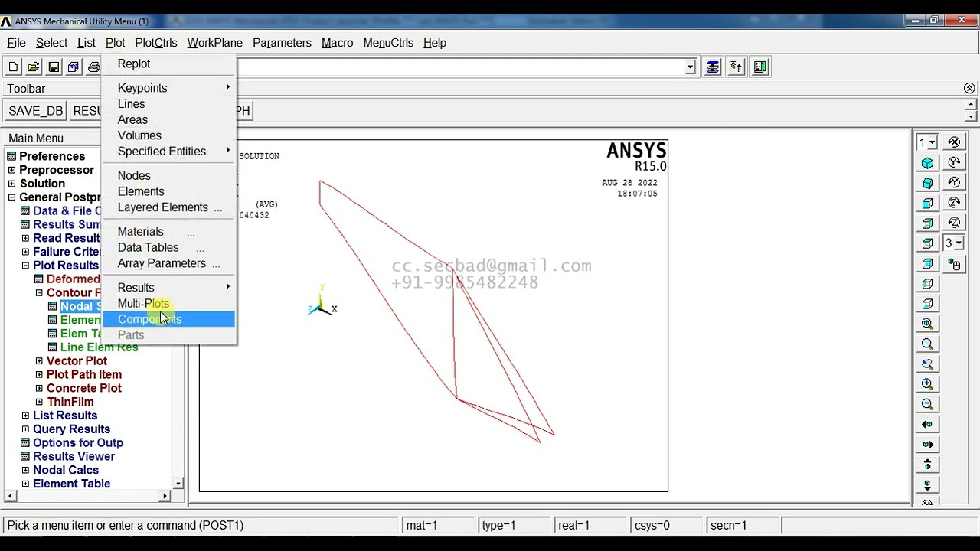Select the Isometric View cube icon
The height and width of the screenshot is (551, 980).
pos(927,163)
